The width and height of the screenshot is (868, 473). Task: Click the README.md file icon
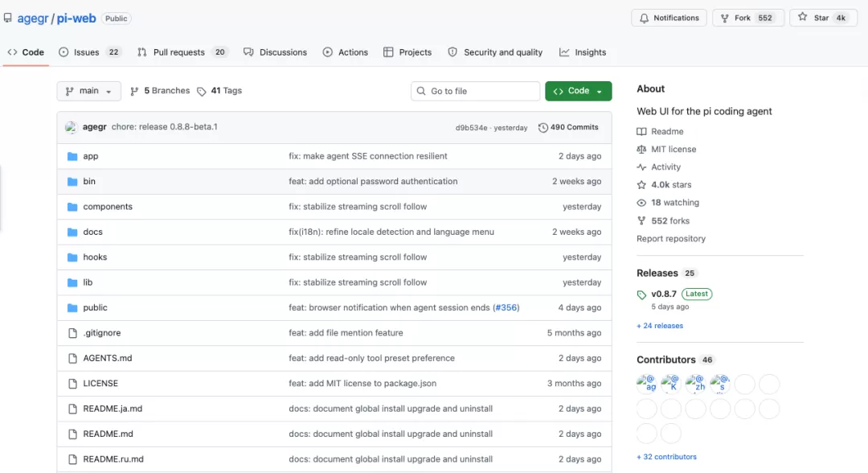pyautogui.click(x=72, y=434)
